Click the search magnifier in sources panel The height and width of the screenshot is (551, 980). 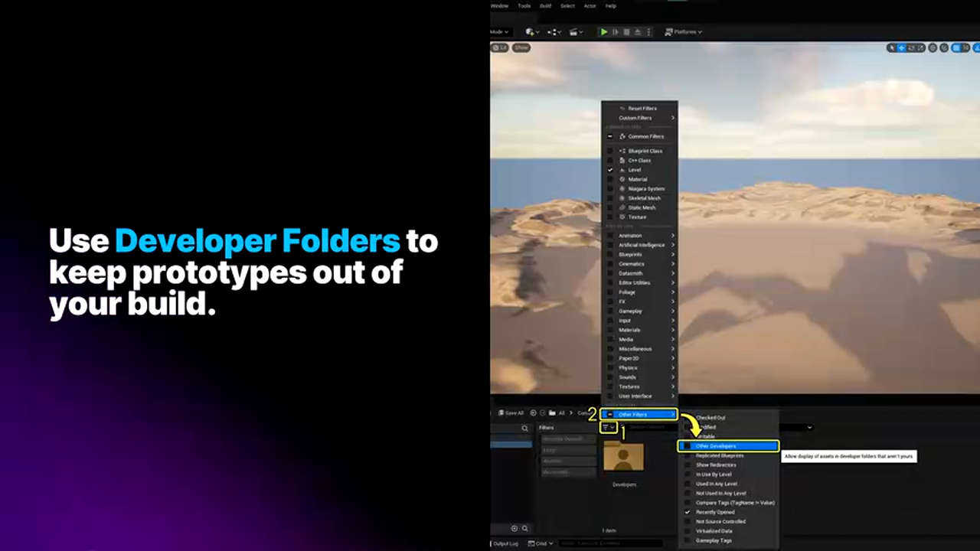click(524, 429)
